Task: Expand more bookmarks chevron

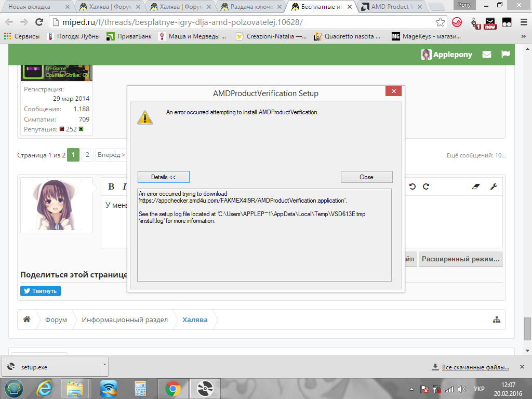Action: [524, 36]
